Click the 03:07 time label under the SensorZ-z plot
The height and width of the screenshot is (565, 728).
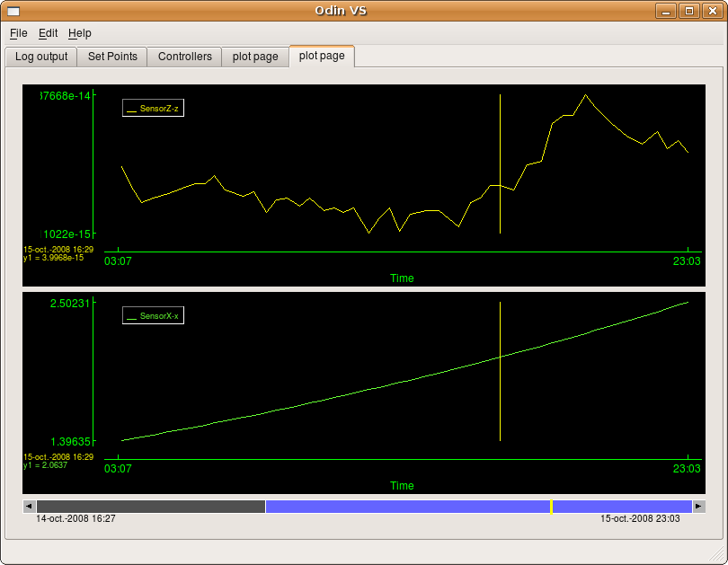[118, 261]
